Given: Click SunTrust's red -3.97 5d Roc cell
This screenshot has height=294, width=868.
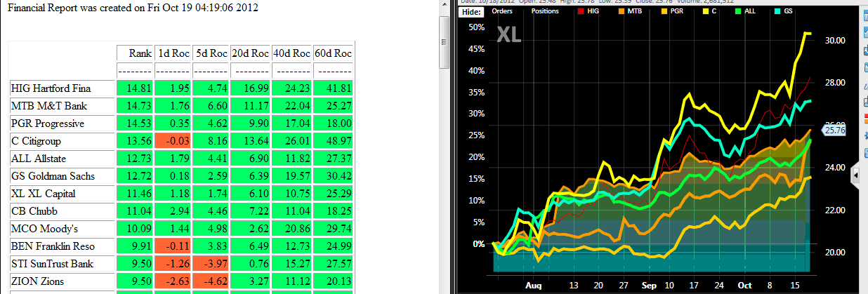Looking at the screenshot, I should 211,264.
